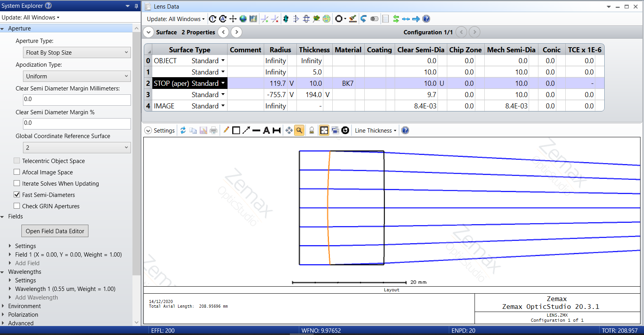
Task: Tick the Afocal Image Space checkbox
Action: point(17,172)
